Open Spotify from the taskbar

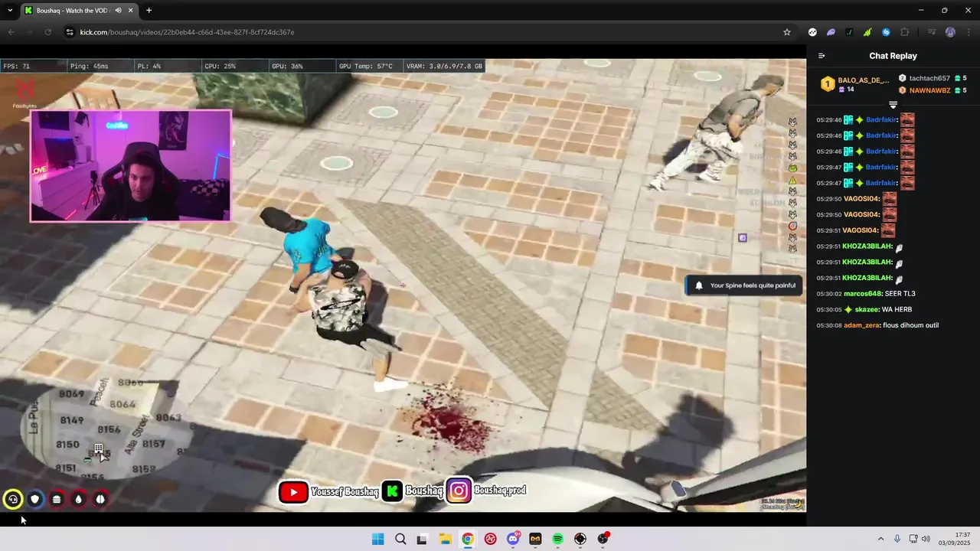[557, 539]
